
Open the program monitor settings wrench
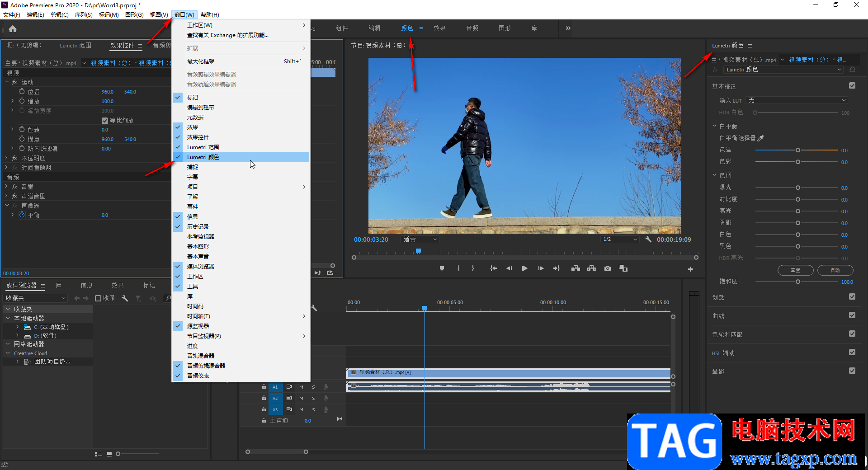click(x=648, y=239)
